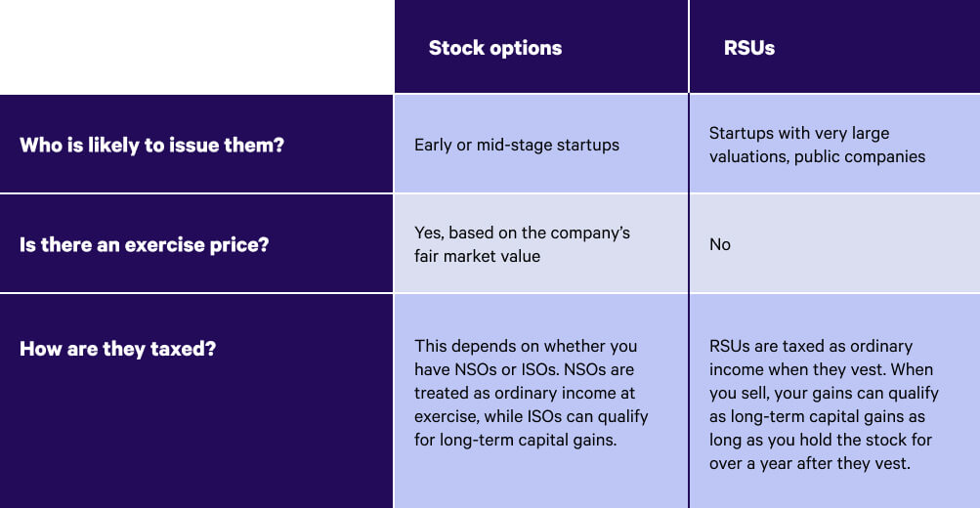
Task: Click the blank white top-left table cell
Action: [195, 47]
